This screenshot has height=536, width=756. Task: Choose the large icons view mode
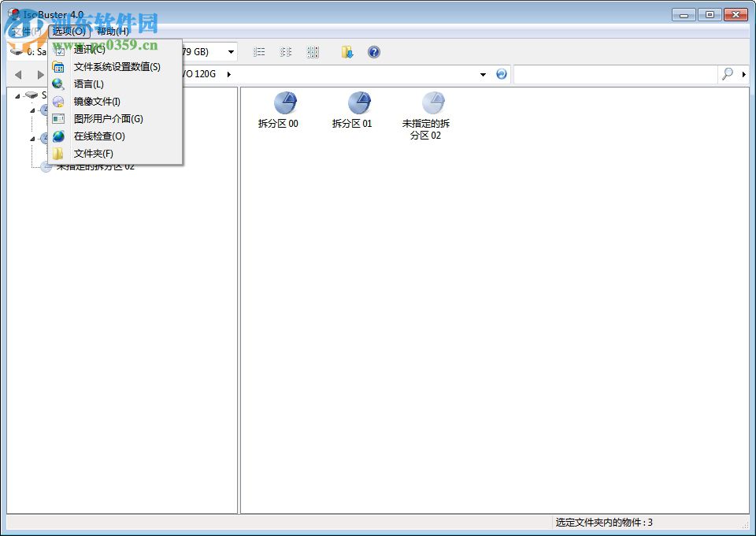pyautogui.click(x=313, y=51)
